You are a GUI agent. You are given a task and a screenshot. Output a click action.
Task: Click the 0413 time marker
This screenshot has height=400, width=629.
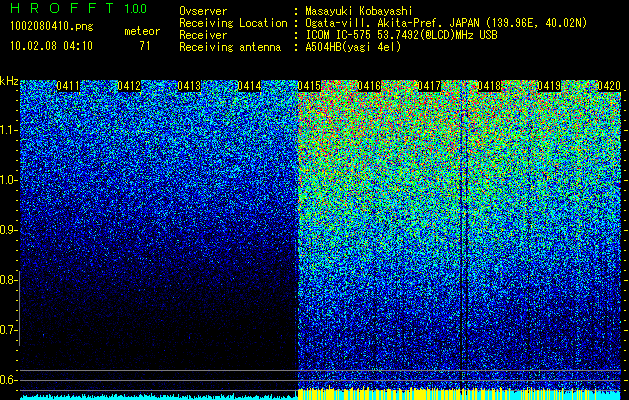(x=189, y=86)
